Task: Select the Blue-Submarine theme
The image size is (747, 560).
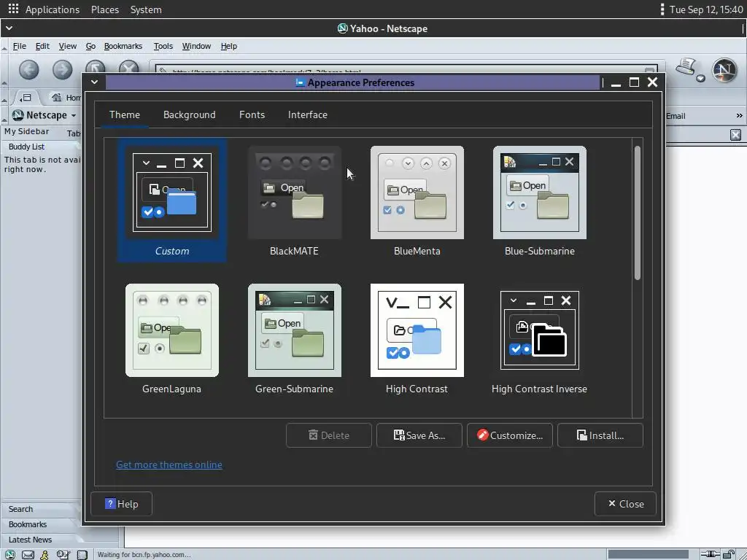Action: pos(540,201)
